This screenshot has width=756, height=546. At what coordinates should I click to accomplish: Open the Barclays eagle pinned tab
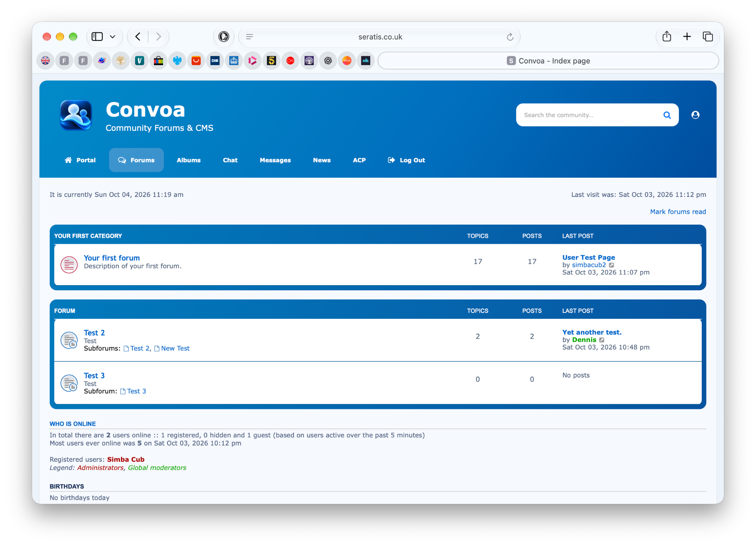tap(177, 61)
